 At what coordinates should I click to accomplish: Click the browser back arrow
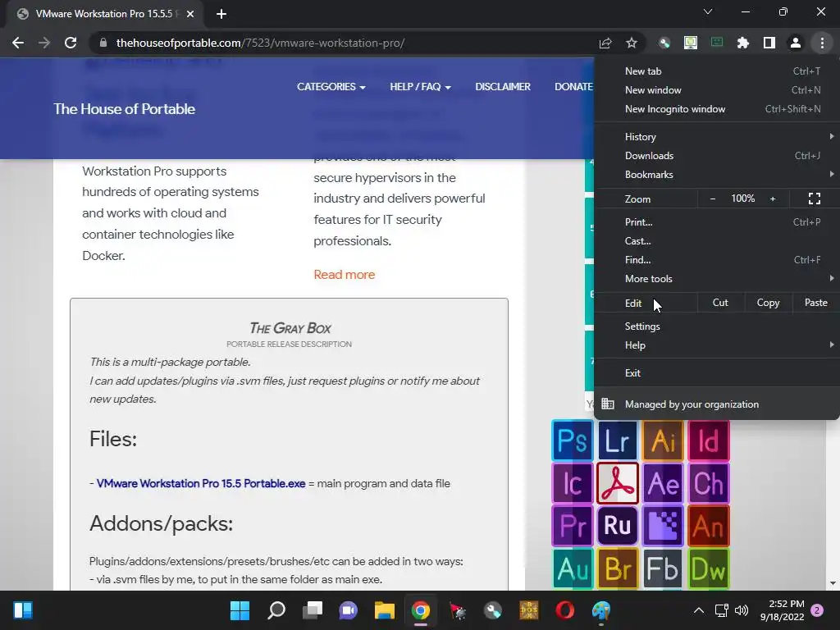coord(18,43)
